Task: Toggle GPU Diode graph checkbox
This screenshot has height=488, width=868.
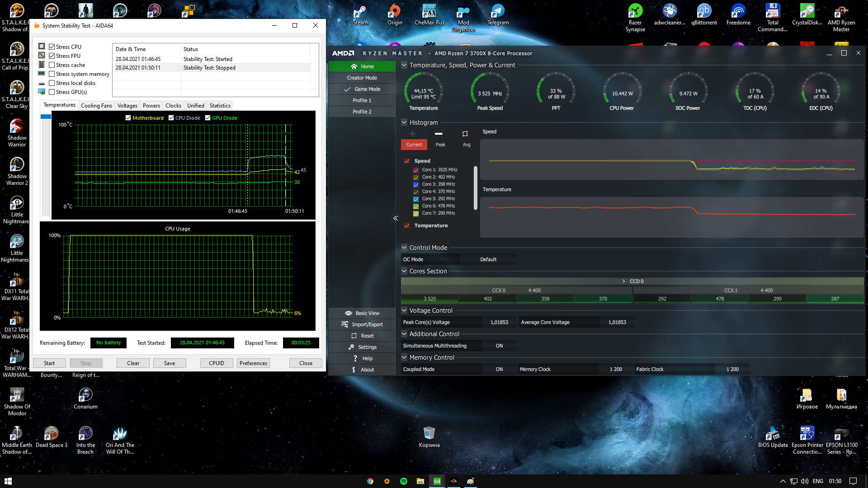Action: point(208,118)
